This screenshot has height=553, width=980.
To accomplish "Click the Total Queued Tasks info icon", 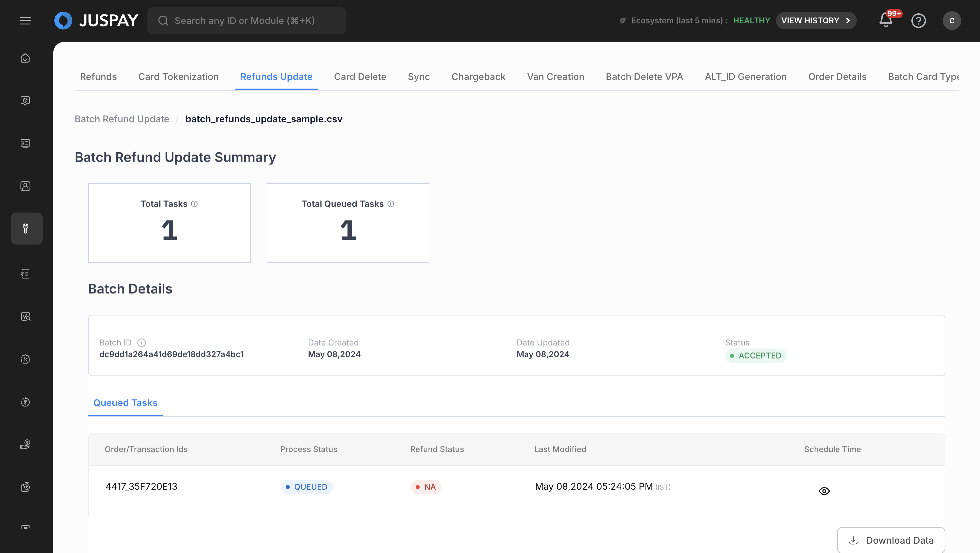I will pyautogui.click(x=391, y=204).
